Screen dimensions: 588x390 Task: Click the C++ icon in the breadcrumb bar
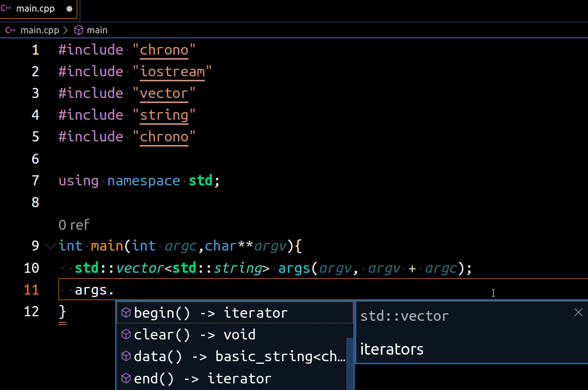(10, 30)
